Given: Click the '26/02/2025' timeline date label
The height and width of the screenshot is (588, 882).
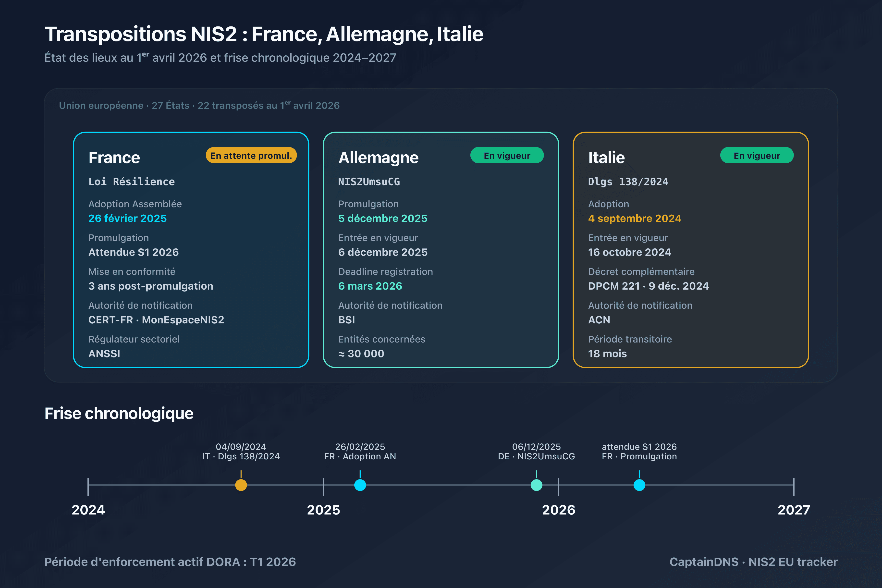Looking at the screenshot, I should (360, 447).
